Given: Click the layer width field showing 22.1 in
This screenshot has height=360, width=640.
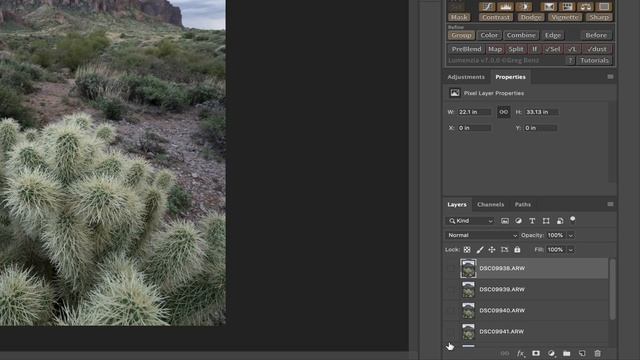Looking at the screenshot, I should tap(474, 112).
